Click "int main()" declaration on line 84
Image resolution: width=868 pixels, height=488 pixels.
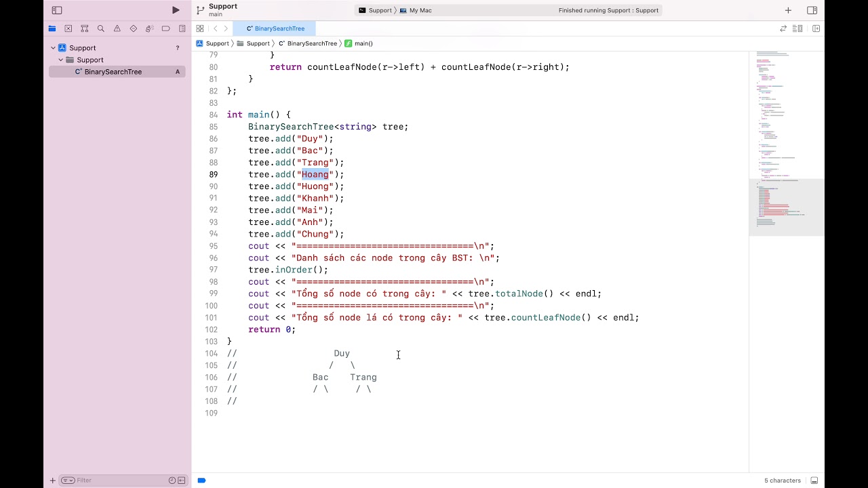pyautogui.click(x=254, y=115)
